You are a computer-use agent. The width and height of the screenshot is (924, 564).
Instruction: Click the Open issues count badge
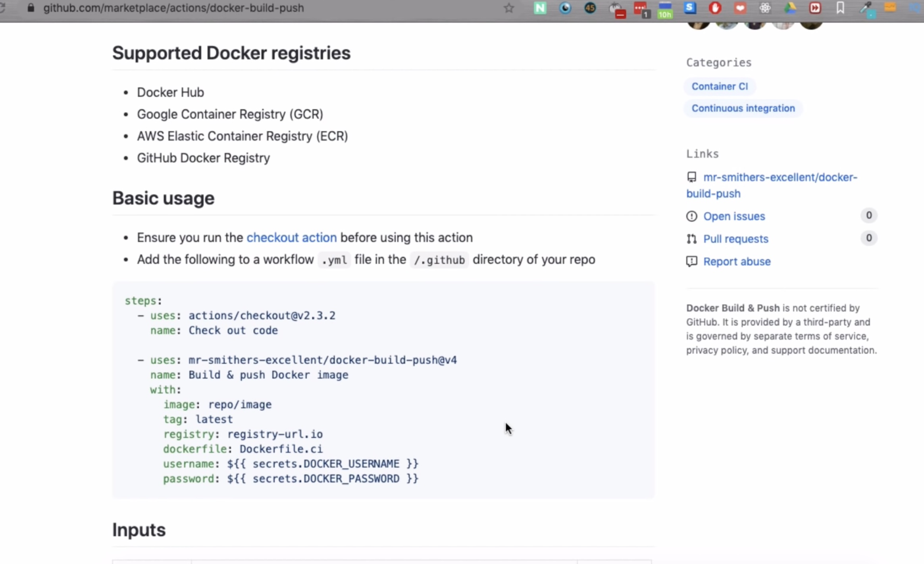point(868,215)
